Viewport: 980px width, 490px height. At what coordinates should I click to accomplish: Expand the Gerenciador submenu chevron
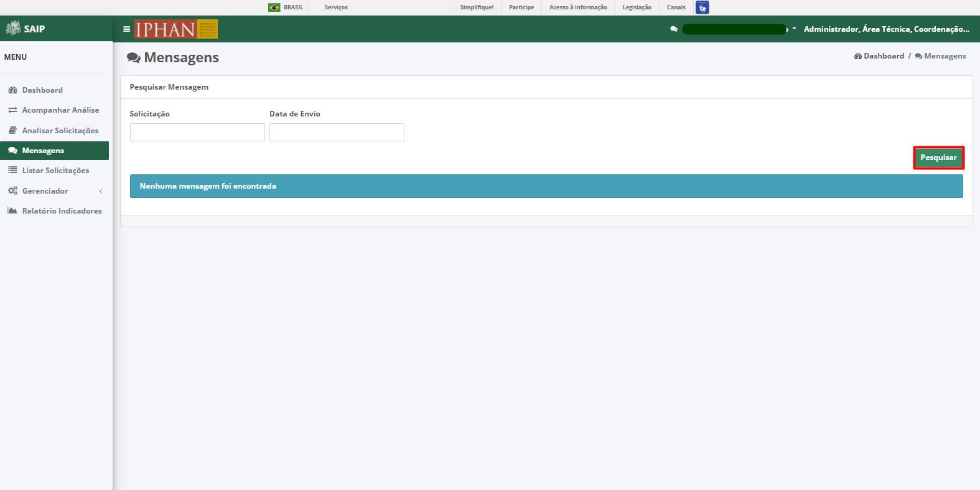tap(101, 191)
